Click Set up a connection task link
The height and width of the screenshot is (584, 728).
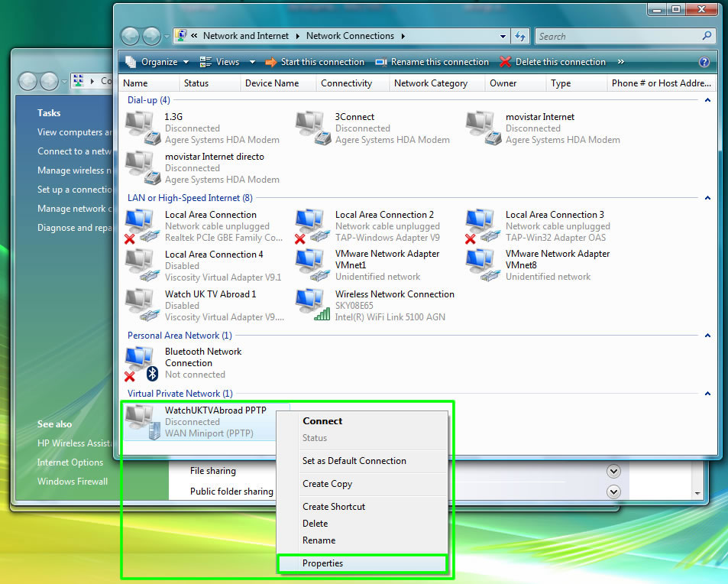tap(74, 190)
